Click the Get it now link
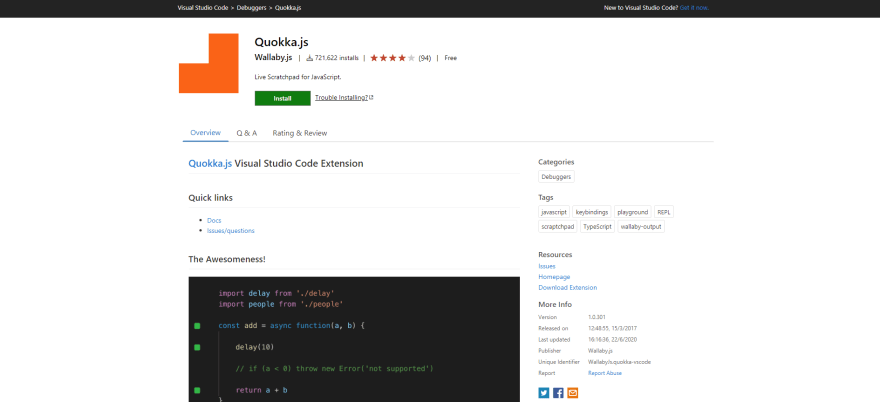Screen dimensions: 880x402 (x=694, y=8)
